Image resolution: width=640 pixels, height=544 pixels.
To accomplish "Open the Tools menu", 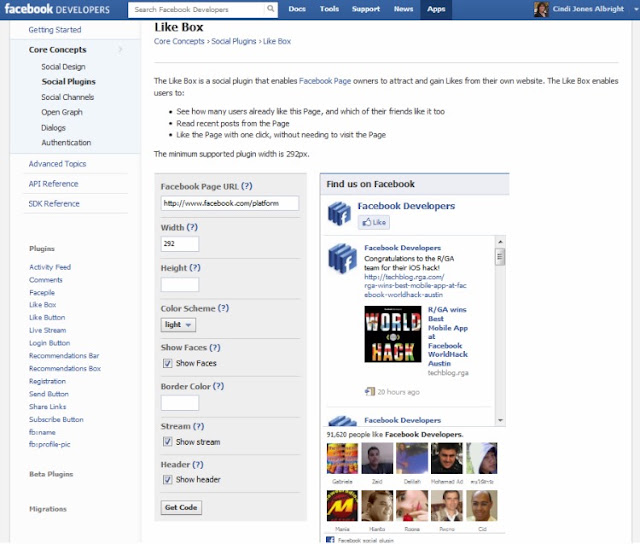I will tap(329, 9).
